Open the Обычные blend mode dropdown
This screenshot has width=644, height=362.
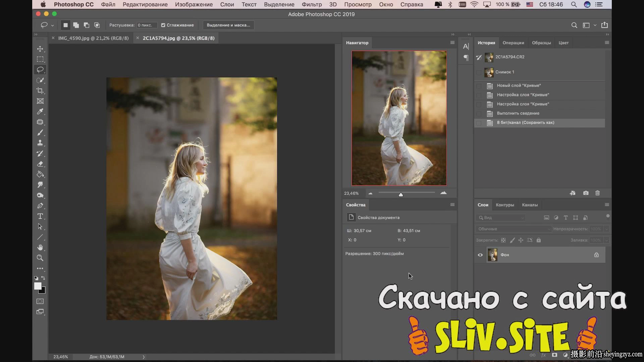point(513,229)
